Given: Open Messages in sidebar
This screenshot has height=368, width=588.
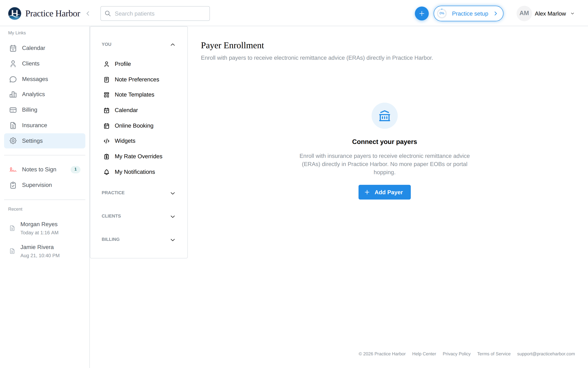Looking at the screenshot, I should click(x=45, y=79).
